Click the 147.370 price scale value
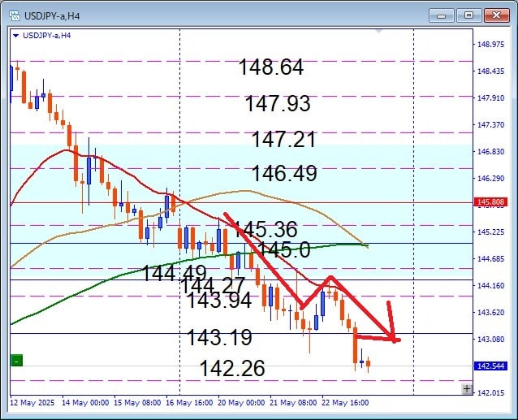Image resolution: width=518 pixels, height=420 pixels. click(x=491, y=124)
